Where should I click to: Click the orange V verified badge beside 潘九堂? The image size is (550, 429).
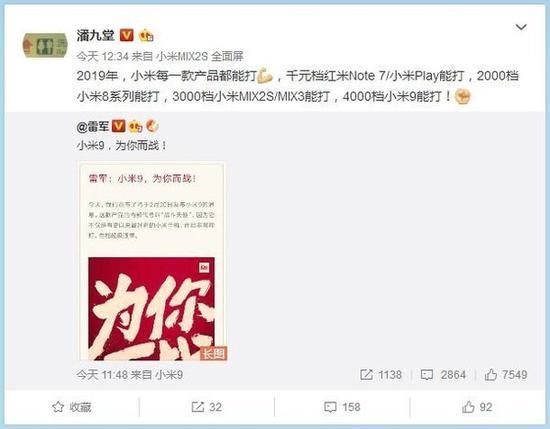tap(127, 35)
